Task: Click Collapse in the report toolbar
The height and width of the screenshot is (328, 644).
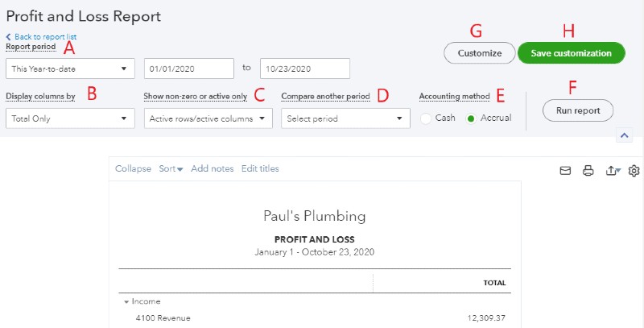Action: pyautogui.click(x=133, y=168)
